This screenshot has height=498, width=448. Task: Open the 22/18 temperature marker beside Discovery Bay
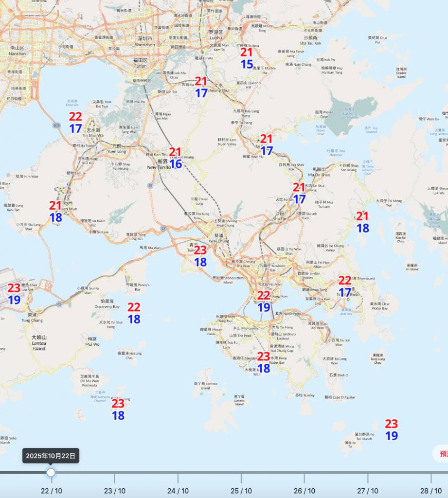pyautogui.click(x=134, y=313)
